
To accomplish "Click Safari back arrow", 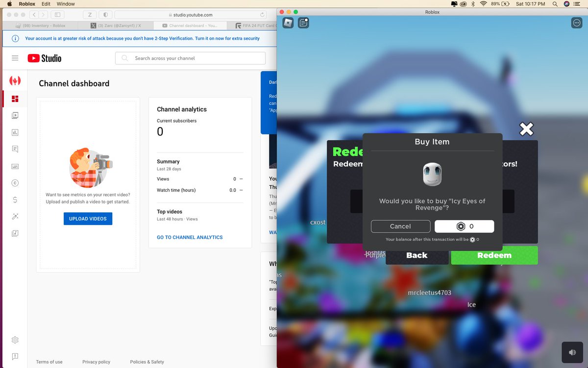I will (34, 15).
